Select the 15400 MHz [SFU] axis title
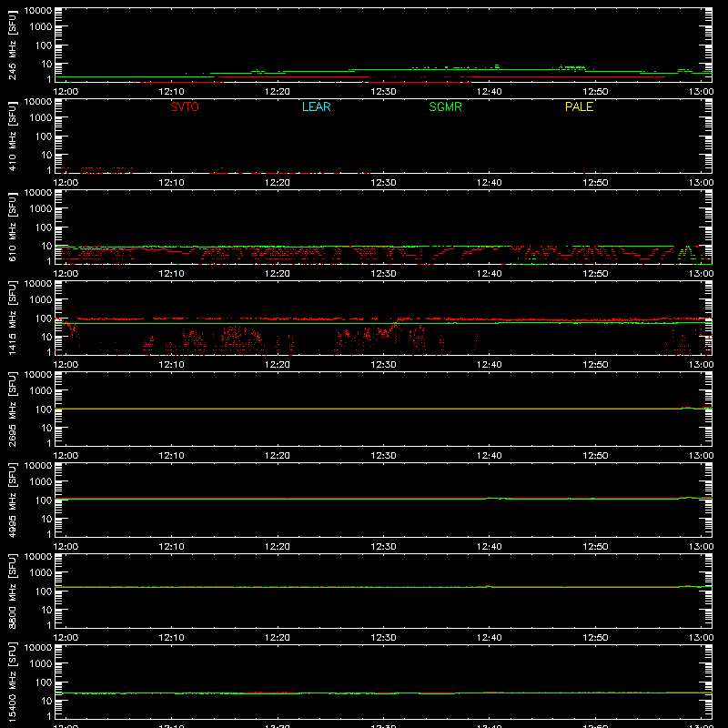The height and width of the screenshot is (728, 728). 12,682
